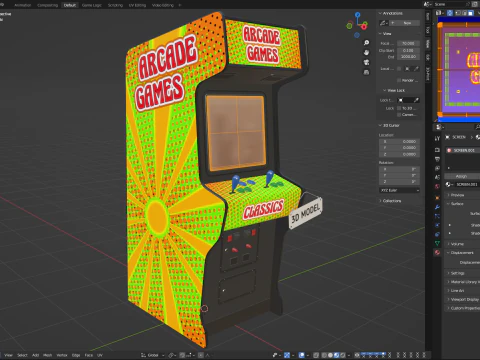Enable the Render Region checkbox
This screenshot has width=480, height=360.
(x=399, y=80)
